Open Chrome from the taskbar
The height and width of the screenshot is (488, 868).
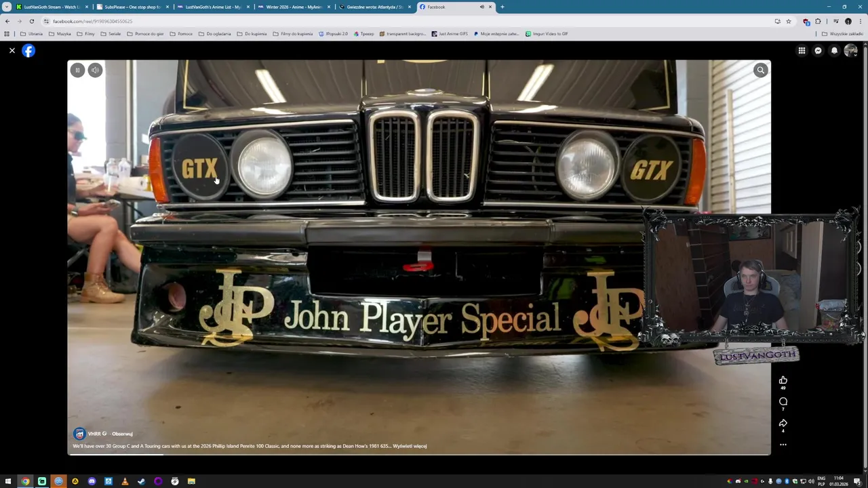point(25,481)
